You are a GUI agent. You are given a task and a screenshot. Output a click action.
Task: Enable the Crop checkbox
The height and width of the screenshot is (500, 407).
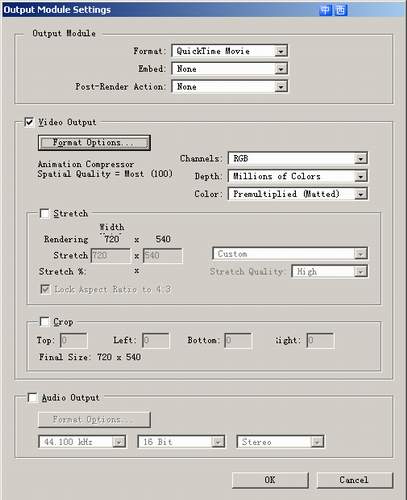pos(44,321)
